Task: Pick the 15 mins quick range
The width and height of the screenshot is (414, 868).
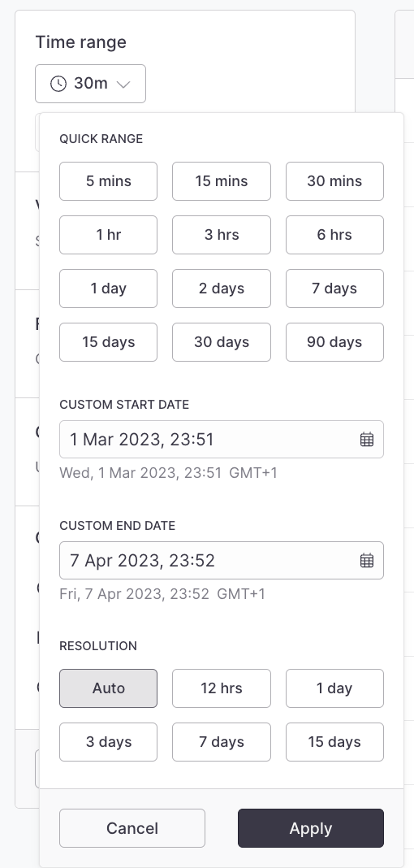Action: [222, 181]
